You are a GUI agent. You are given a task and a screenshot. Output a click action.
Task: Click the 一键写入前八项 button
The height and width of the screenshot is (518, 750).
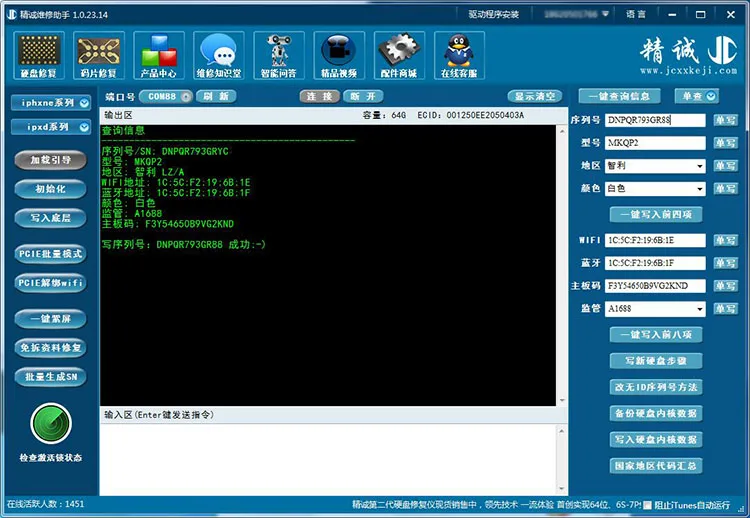[656, 335]
